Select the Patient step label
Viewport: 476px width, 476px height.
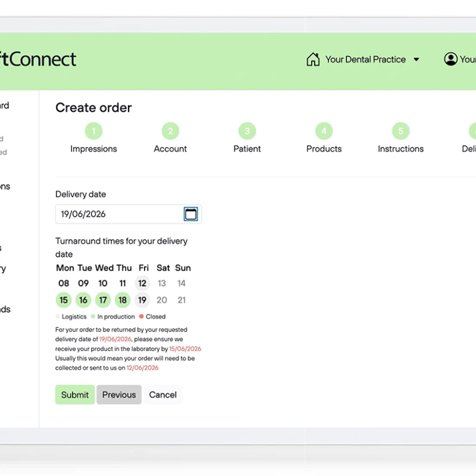point(247,149)
